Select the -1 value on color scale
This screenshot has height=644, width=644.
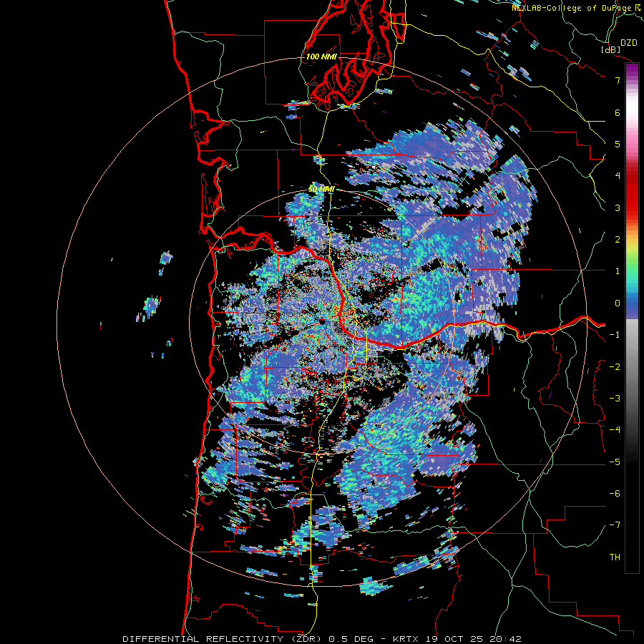tap(615, 334)
